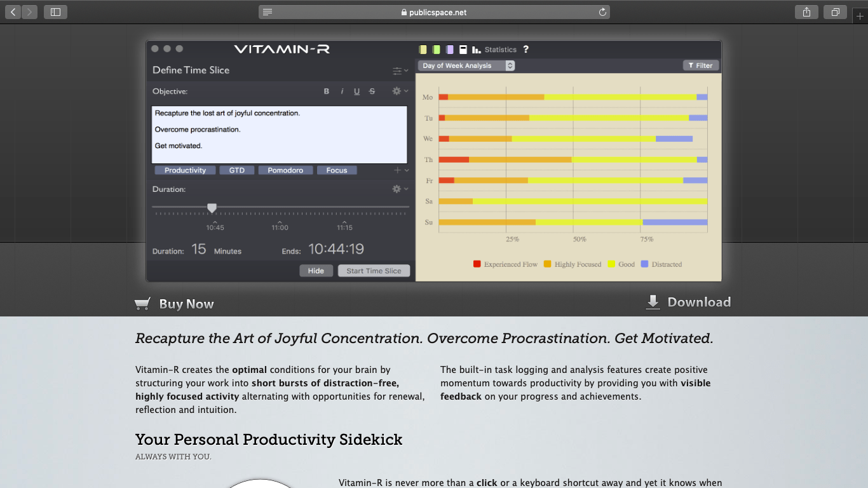Click the Duration slider handle
868x488 pixels.
point(212,208)
